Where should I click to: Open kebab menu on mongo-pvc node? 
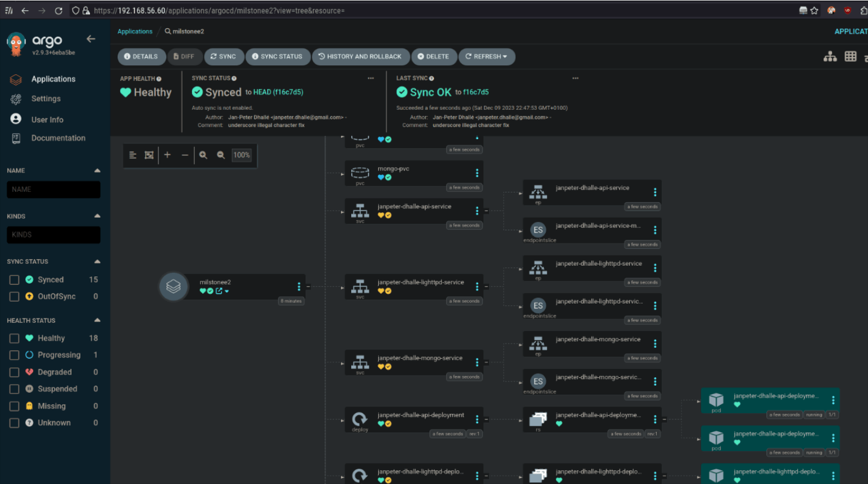click(477, 173)
